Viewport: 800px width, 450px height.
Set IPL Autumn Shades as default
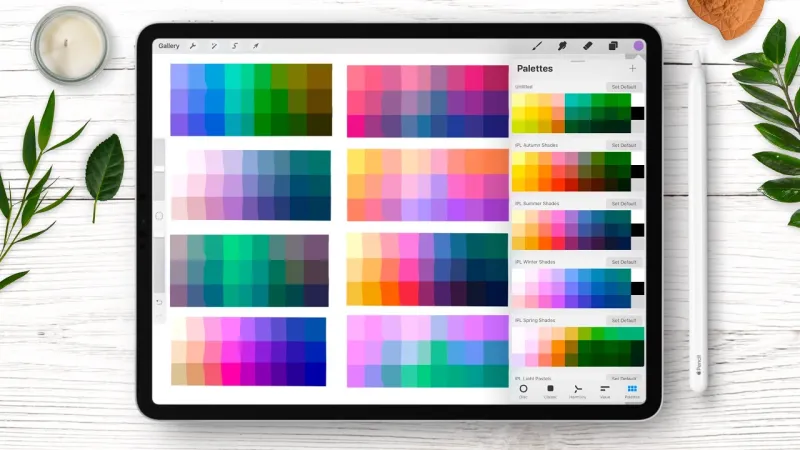click(x=624, y=145)
